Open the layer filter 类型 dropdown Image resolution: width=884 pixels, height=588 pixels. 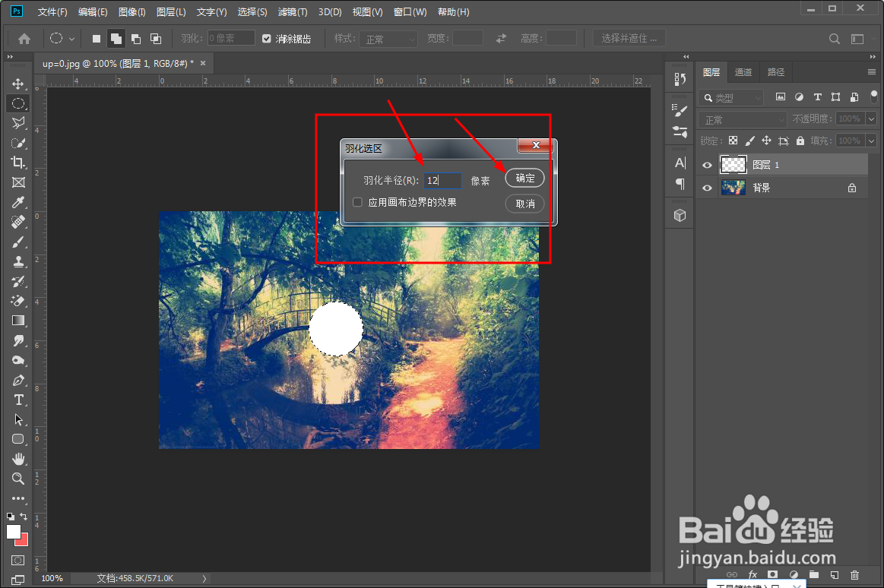click(730, 98)
